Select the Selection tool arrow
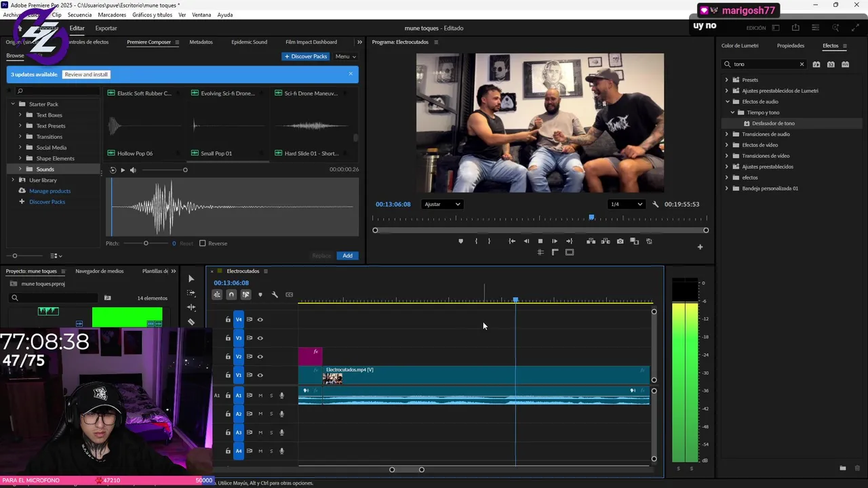 191,279
